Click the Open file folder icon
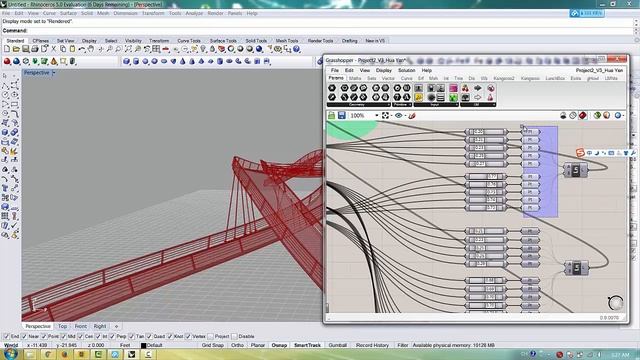The width and height of the screenshot is (640, 360). click(16, 49)
